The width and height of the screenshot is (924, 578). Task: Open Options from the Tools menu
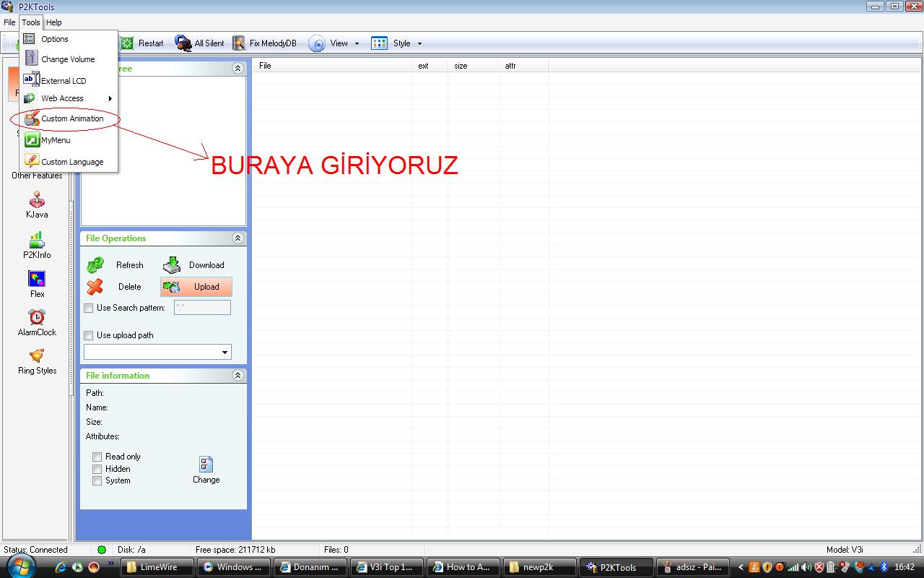[69, 39]
